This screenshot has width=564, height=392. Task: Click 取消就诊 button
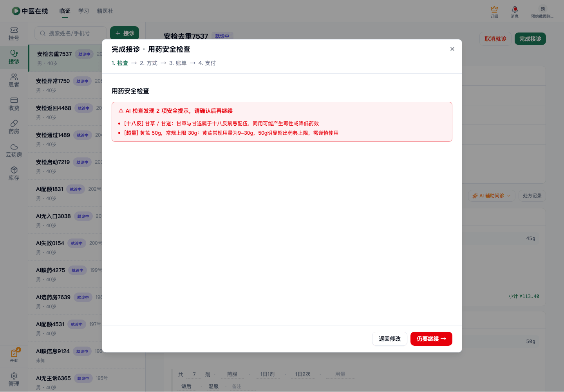tap(495, 39)
